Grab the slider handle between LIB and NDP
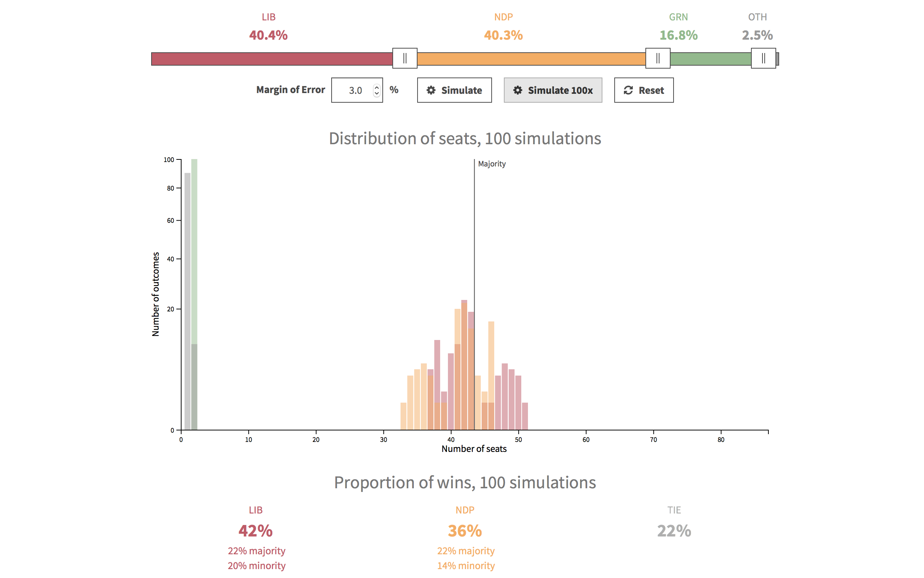This screenshot has height=578, width=924. (x=405, y=59)
